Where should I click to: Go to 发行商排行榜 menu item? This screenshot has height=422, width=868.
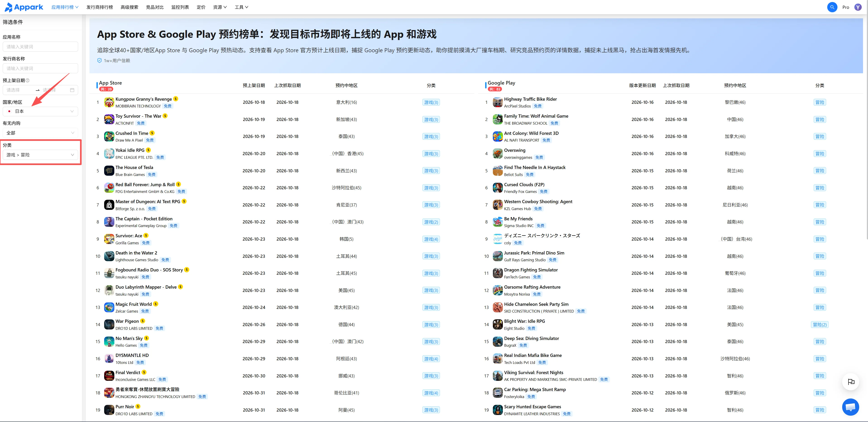99,7
